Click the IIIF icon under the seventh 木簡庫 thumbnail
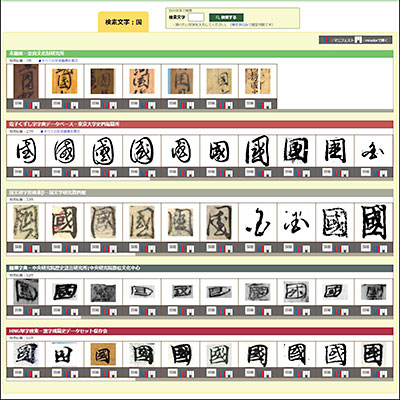 (x=260, y=106)
